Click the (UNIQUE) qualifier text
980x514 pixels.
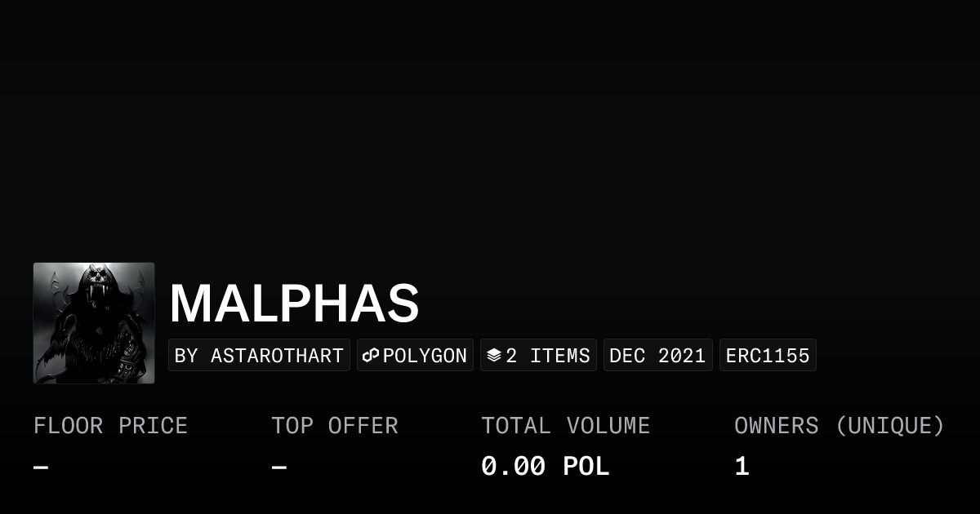889,426
